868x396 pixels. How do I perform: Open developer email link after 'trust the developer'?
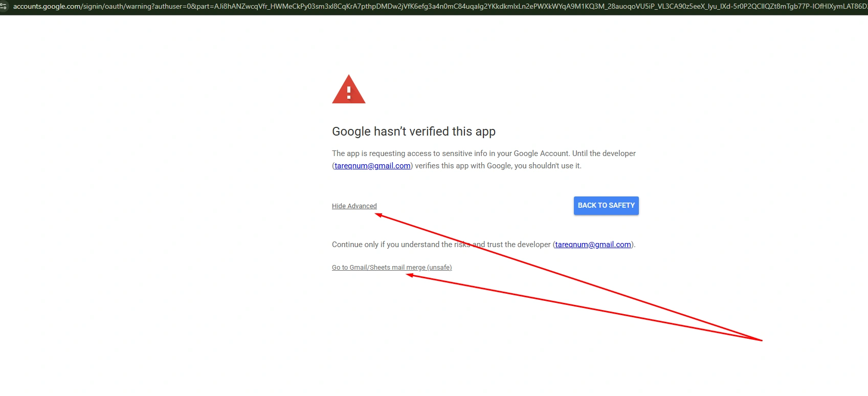pos(593,245)
